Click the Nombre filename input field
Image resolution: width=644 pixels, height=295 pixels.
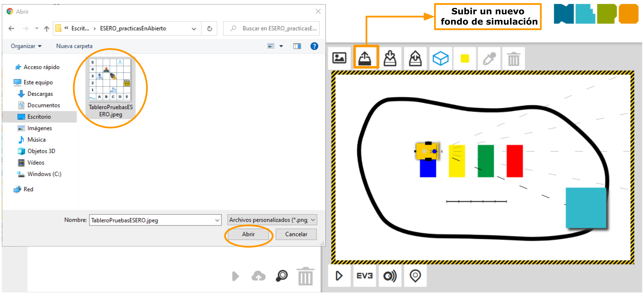152,220
